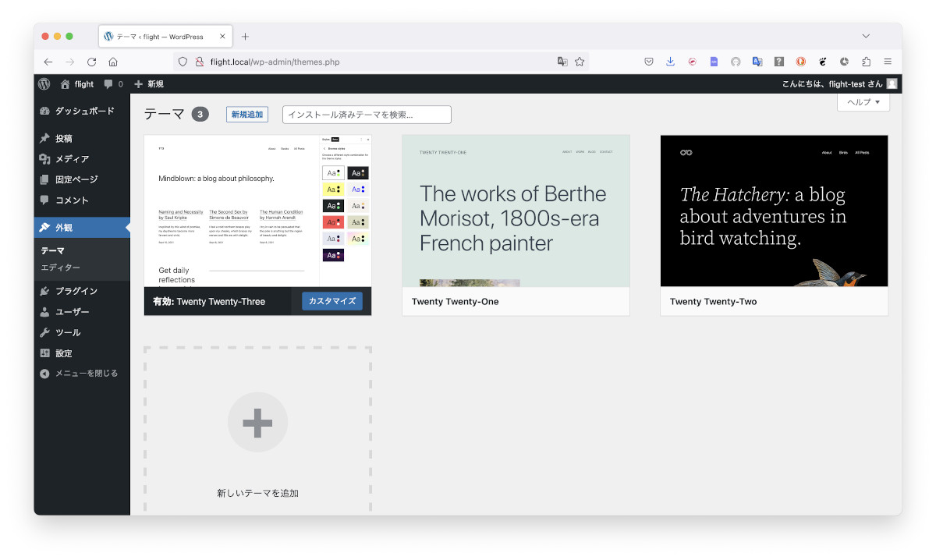Click the browser back arrow
Screen dimensions: 936x560
pos(48,62)
